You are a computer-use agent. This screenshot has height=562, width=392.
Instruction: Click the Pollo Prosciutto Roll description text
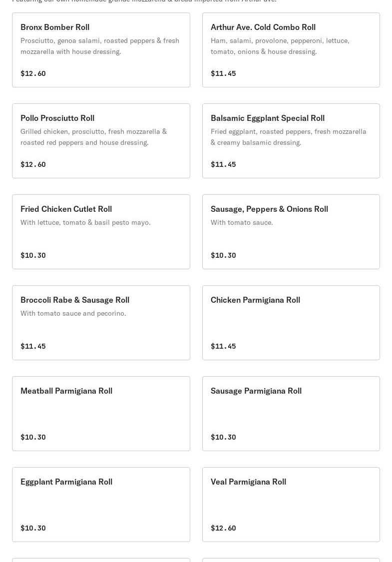93,137
